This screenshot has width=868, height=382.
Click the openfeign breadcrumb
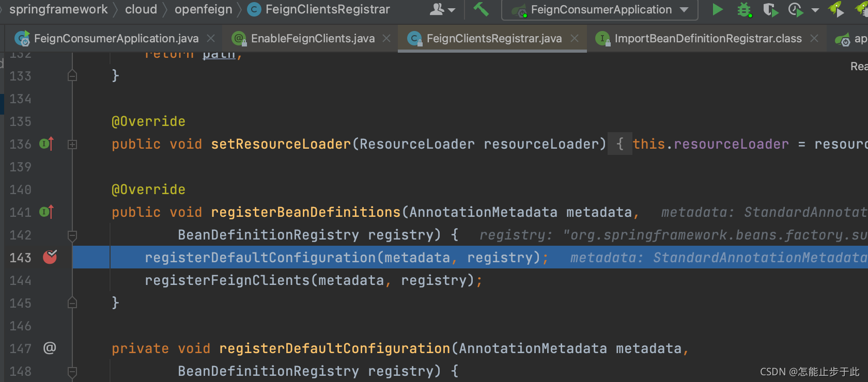click(x=204, y=9)
